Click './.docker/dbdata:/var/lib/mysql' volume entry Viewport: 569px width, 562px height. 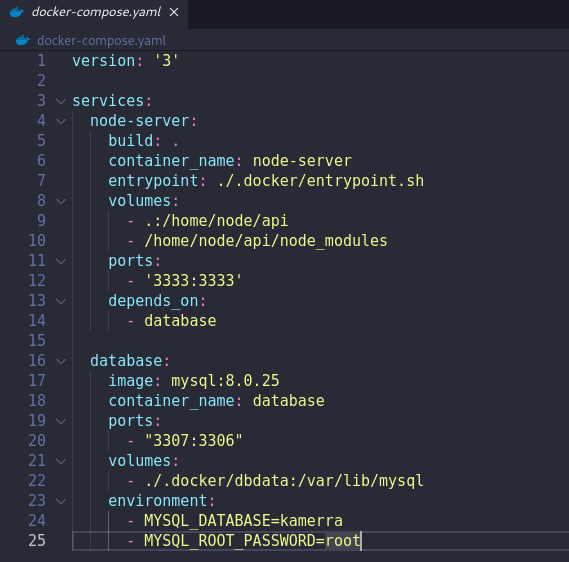tap(284, 481)
